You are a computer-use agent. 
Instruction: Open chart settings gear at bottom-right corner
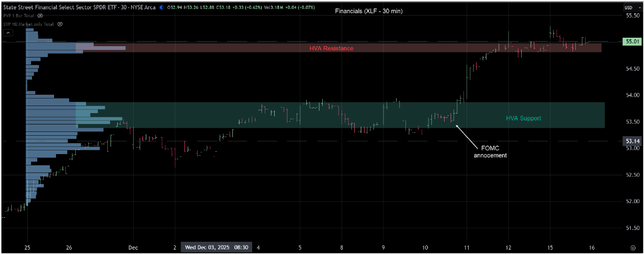(x=633, y=247)
